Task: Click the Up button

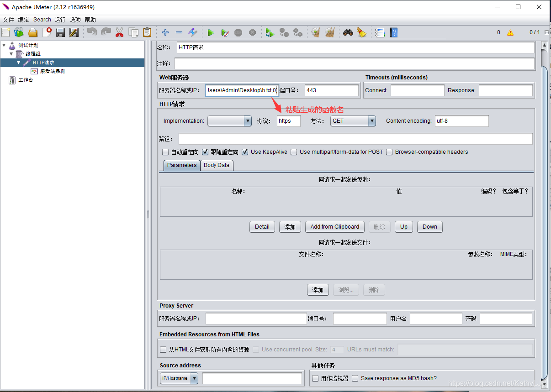Action: 404,227
